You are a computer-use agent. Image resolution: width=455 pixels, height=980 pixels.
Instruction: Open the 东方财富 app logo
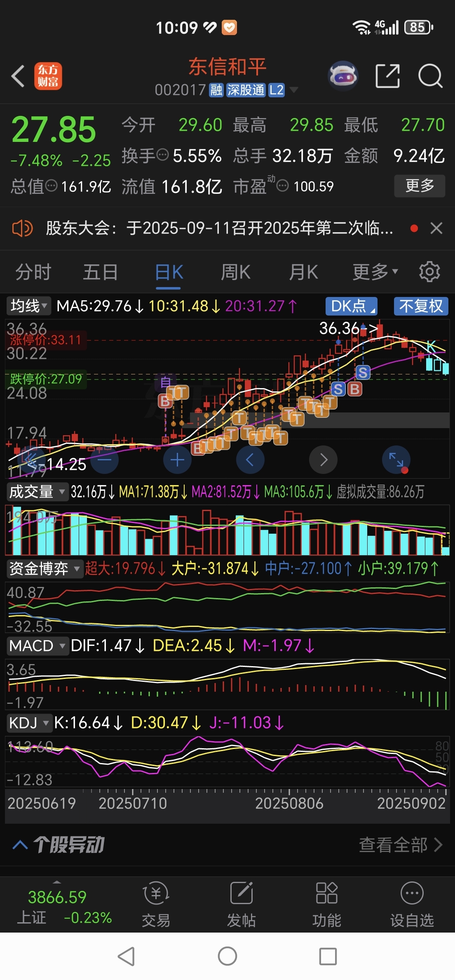pos(48,76)
